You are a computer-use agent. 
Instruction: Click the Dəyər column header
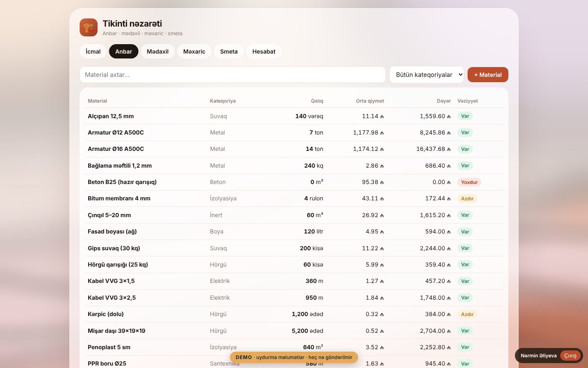[x=444, y=101]
